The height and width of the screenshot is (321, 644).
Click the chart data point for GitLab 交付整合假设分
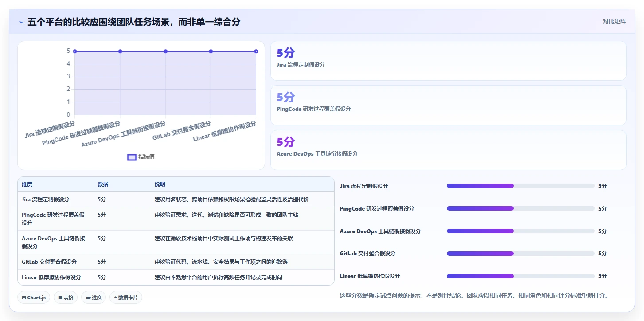pyautogui.click(x=211, y=51)
